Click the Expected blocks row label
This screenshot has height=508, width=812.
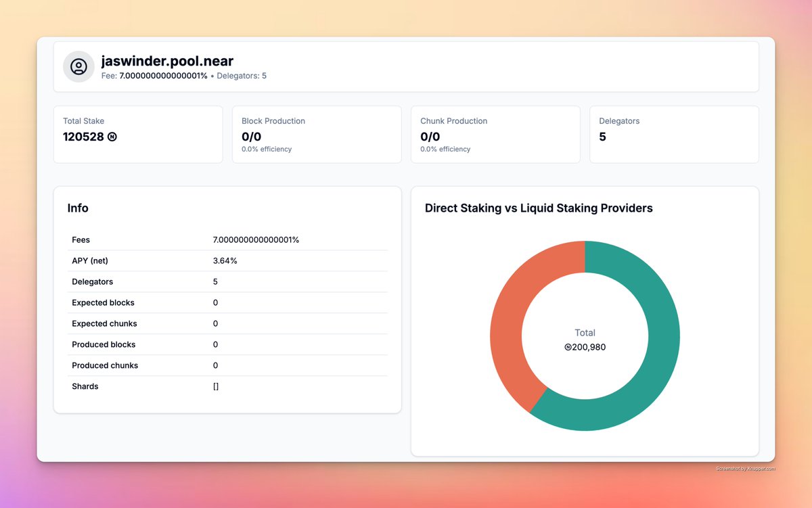click(103, 302)
